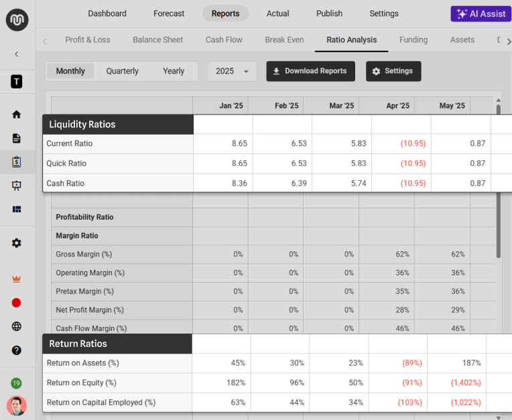Open the 2025 year dropdown
Image resolution: width=512 pixels, height=420 pixels.
coord(232,71)
